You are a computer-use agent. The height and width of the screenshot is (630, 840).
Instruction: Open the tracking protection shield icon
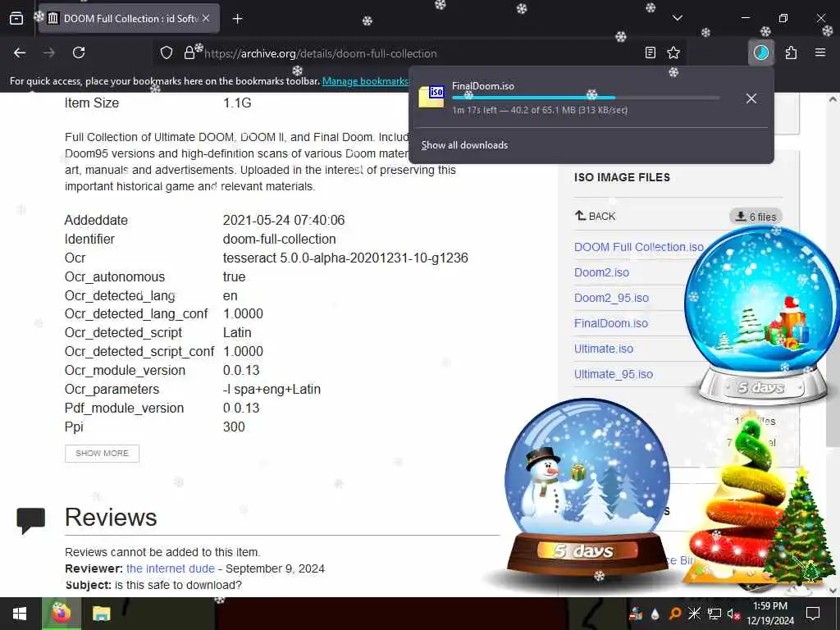tap(167, 53)
